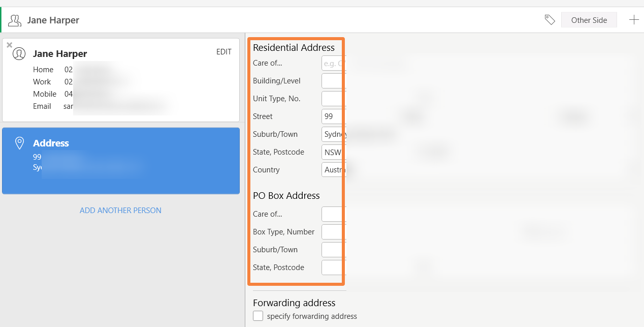
Task: Click the plus icon in header
Action: click(634, 20)
